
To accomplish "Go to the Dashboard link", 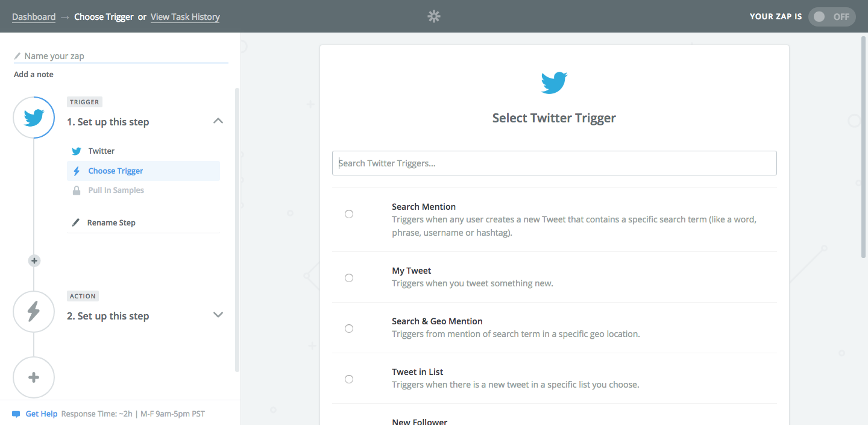I will pos(34,17).
